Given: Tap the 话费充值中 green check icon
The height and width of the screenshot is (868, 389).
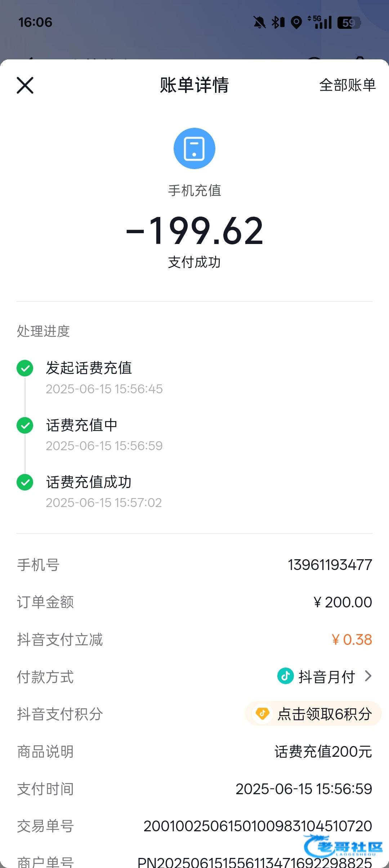Looking at the screenshot, I should tap(25, 425).
